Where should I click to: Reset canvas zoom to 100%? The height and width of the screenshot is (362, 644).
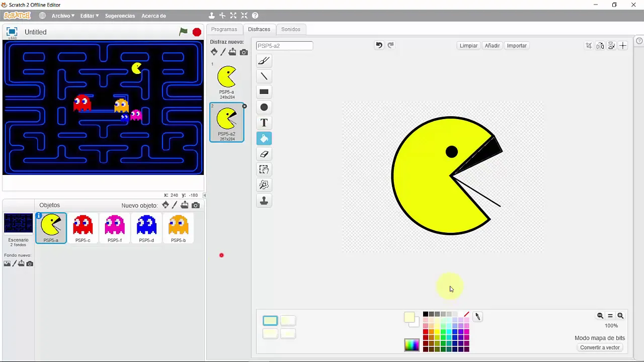coord(610,316)
